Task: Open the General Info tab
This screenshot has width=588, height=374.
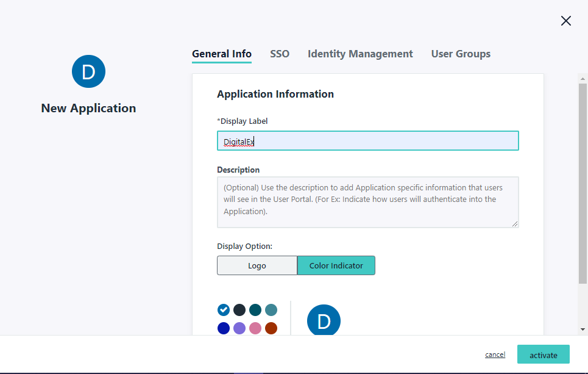Action: [222, 54]
